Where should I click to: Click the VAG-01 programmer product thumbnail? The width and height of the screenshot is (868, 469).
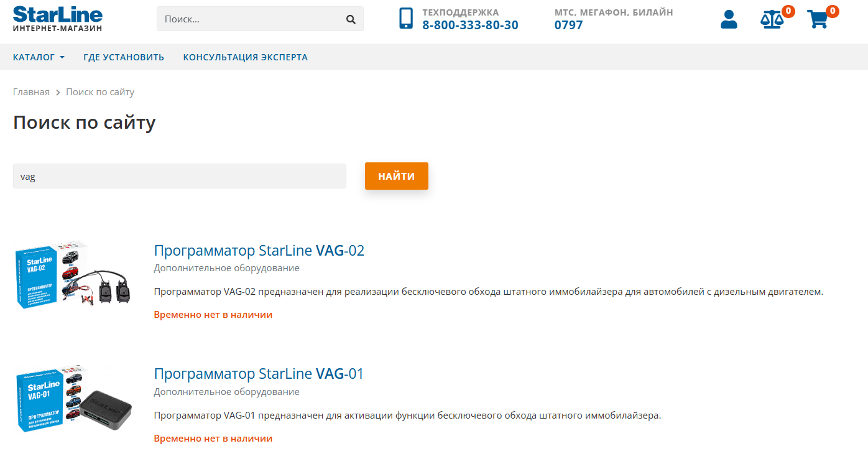[73, 399]
